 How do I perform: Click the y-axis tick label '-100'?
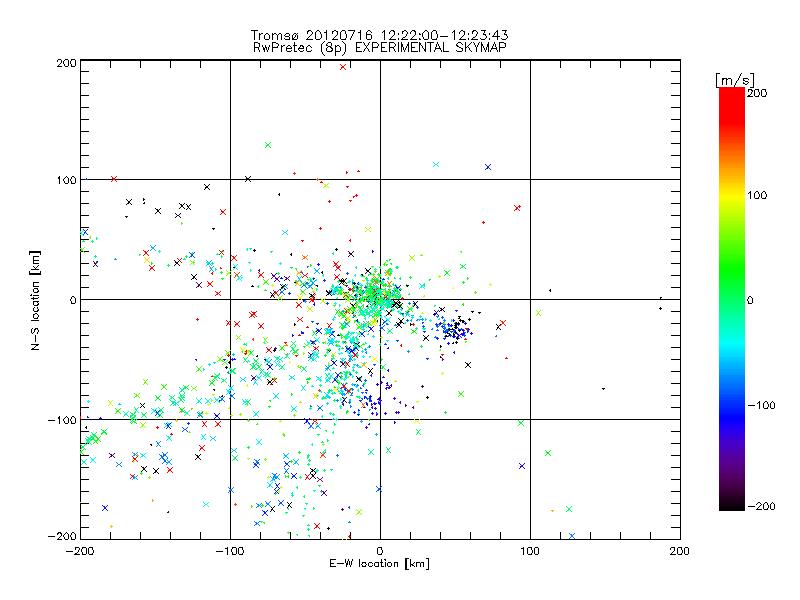pos(62,420)
